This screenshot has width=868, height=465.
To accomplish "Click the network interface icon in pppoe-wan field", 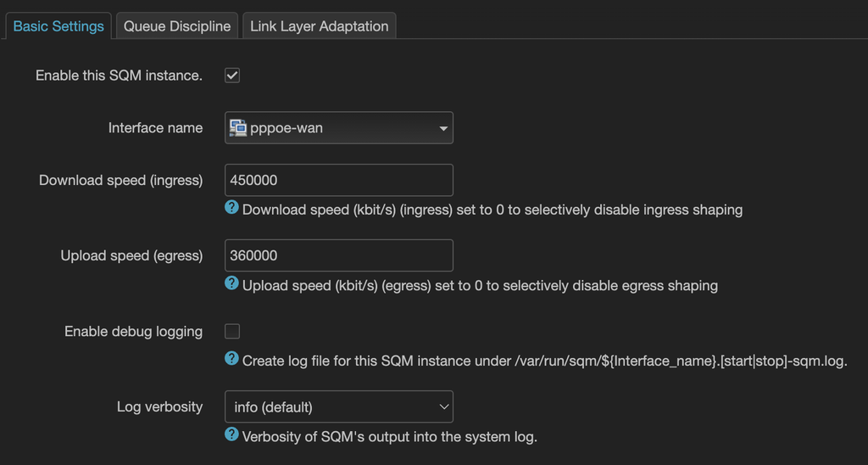I will [238, 128].
